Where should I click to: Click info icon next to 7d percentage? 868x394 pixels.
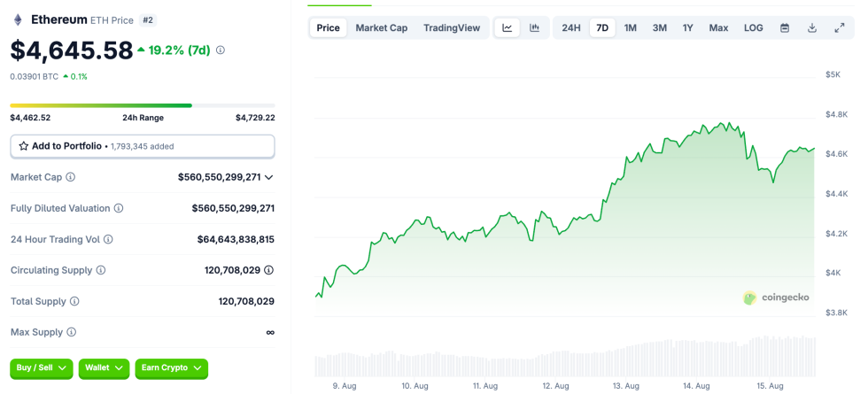tap(221, 50)
